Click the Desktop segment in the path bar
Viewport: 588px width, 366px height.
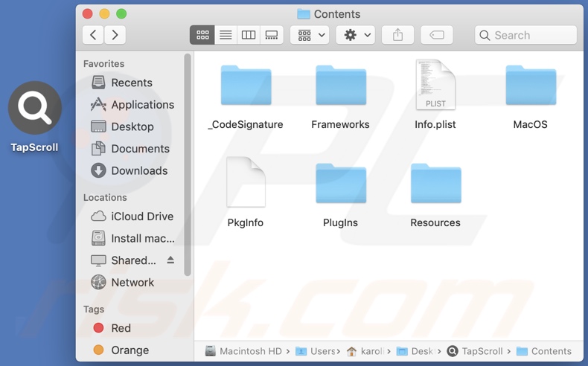point(416,351)
